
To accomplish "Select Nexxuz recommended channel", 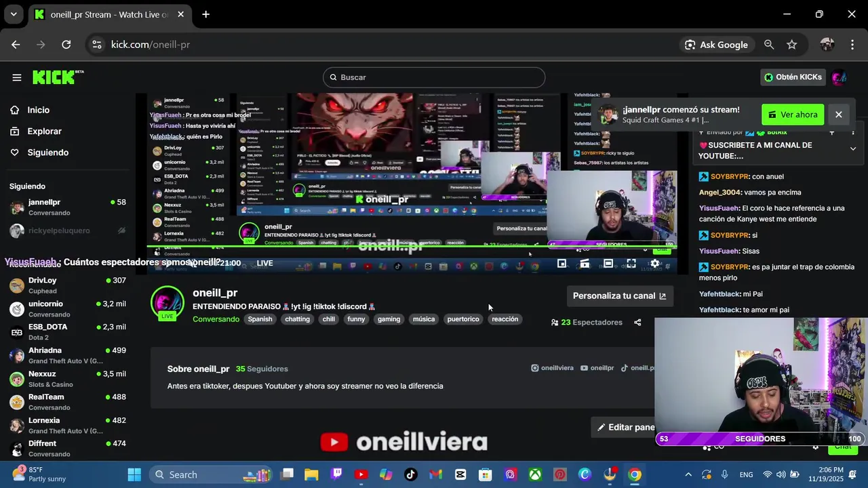I will tap(68, 378).
